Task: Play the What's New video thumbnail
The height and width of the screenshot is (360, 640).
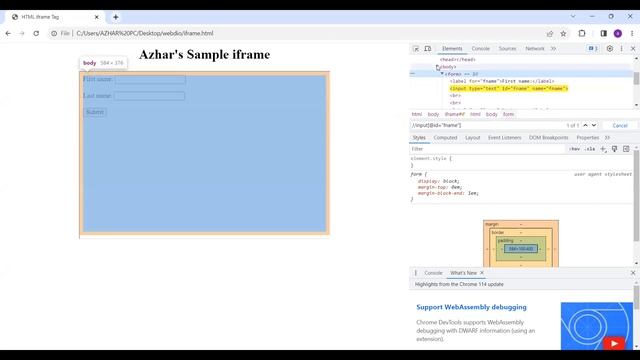Action: coord(613,343)
